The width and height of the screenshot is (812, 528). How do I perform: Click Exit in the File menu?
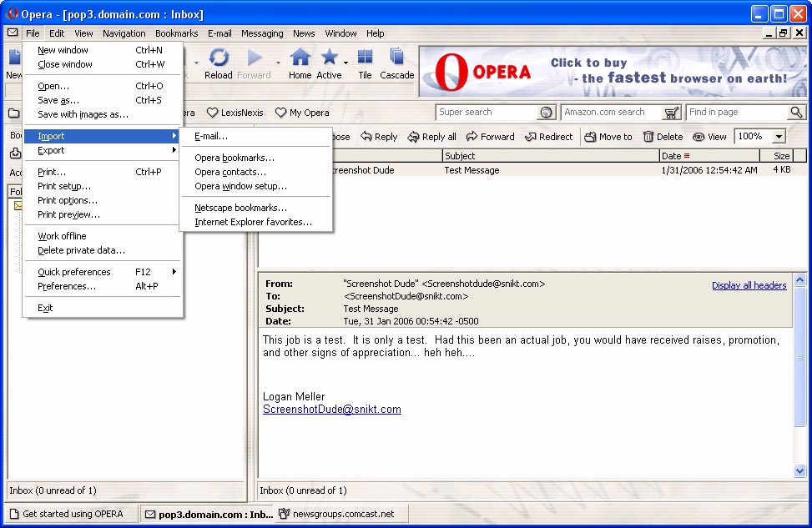pyautogui.click(x=103, y=308)
